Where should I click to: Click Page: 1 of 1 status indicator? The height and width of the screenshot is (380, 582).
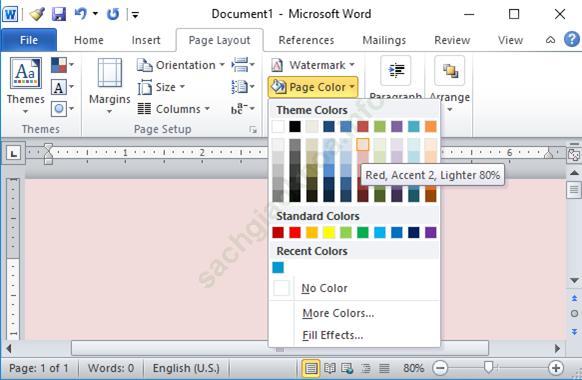point(39,368)
